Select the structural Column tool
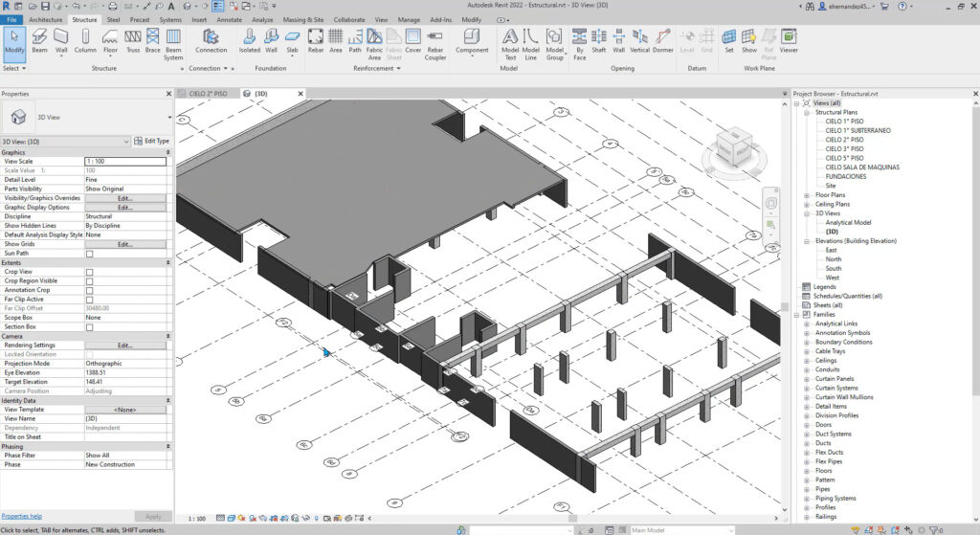 (x=85, y=40)
